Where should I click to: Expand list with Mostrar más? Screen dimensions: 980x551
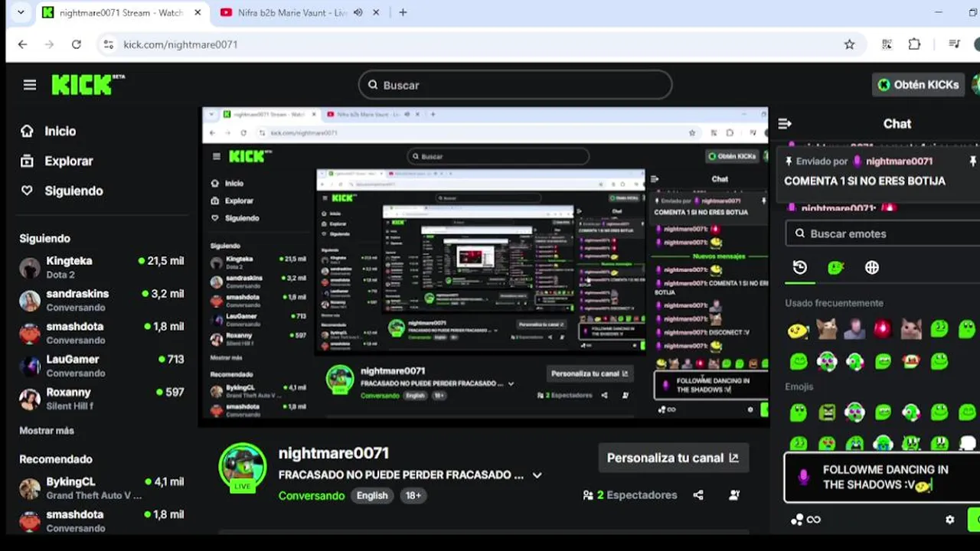coord(47,431)
